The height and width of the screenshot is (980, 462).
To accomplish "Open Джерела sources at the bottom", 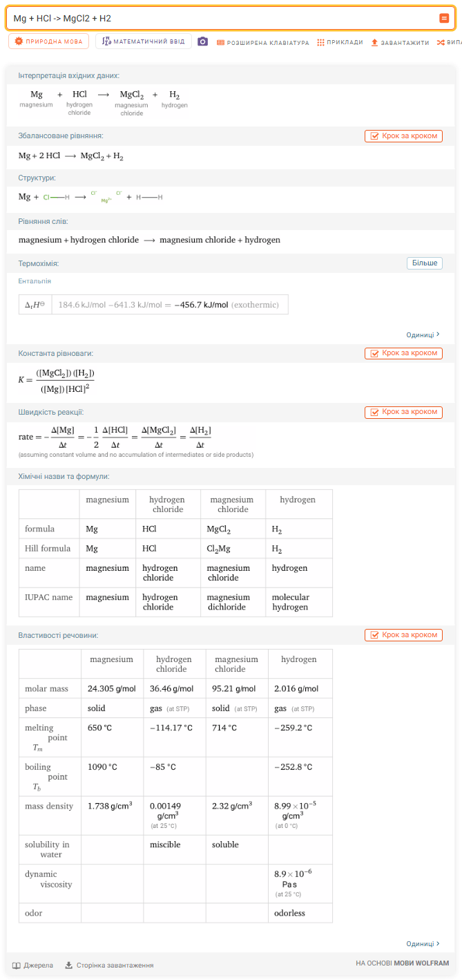I will (x=32, y=965).
